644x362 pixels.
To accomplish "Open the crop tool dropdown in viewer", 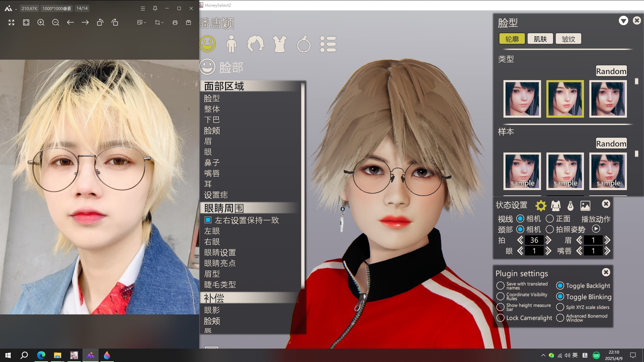I will [162, 22].
